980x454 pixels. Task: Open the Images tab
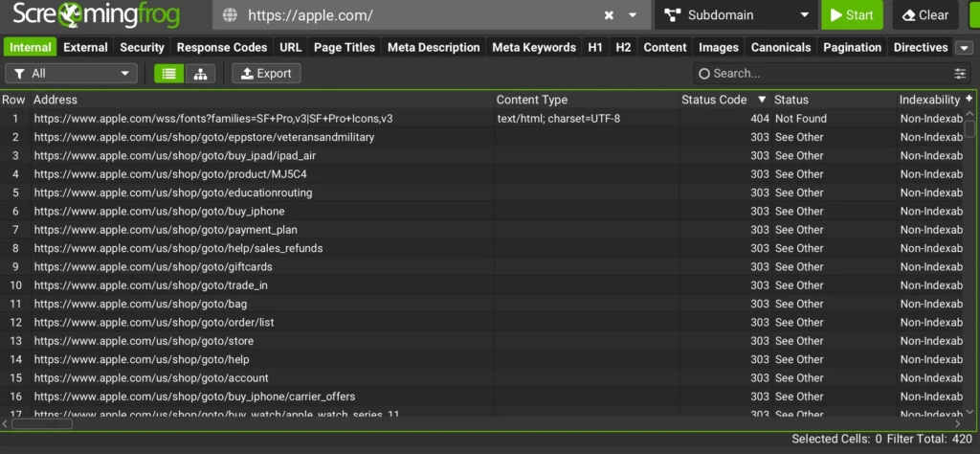pyautogui.click(x=719, y=47)
